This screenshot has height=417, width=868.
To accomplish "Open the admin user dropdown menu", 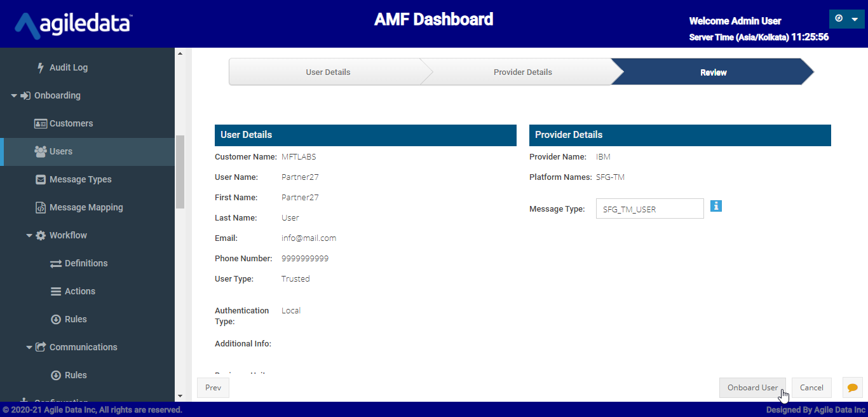I will coord(846,19).
